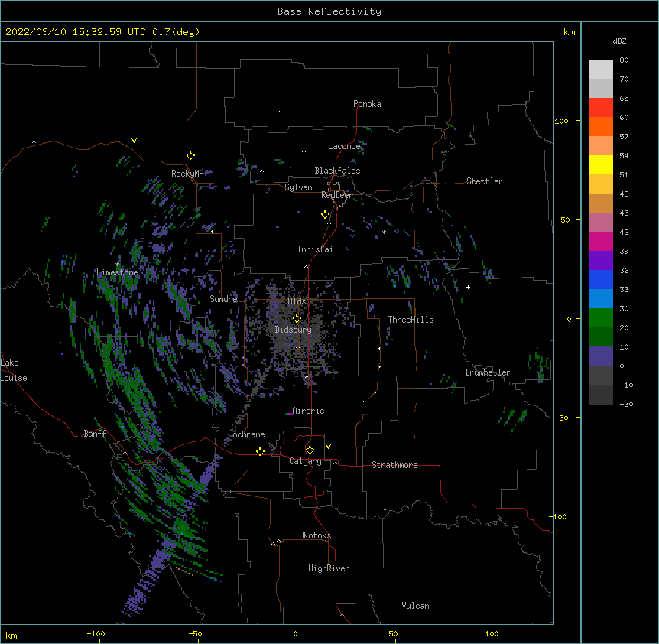Click the Ponoka label

367,104
